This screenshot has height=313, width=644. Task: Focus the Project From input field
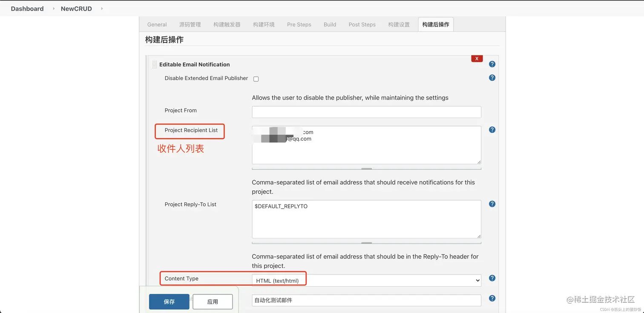(366, 112)
